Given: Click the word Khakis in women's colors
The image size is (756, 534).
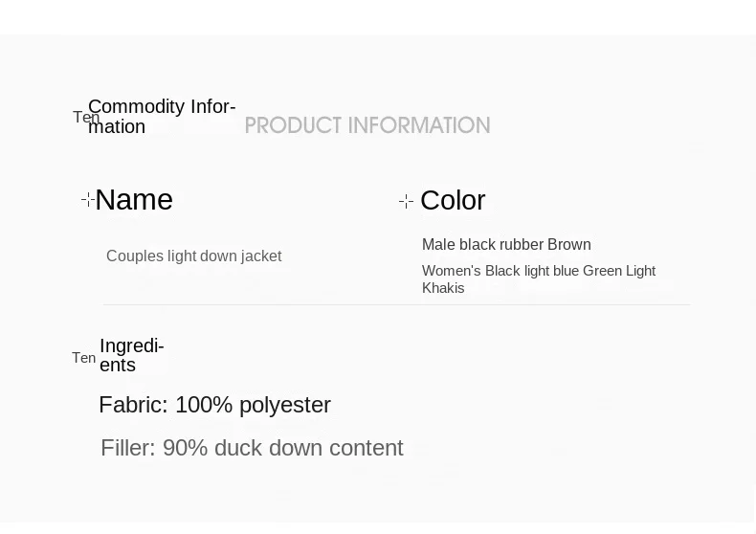Looking at the screenshot, I should [x=443, y=288].
